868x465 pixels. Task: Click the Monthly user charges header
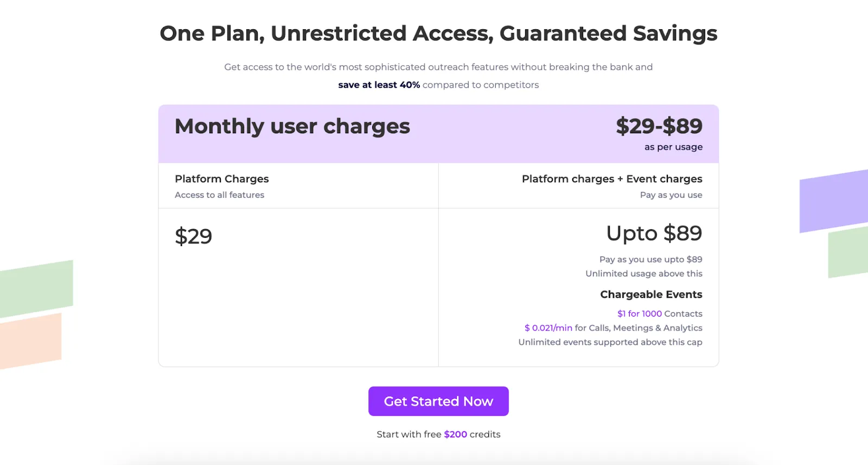(292, 126)
